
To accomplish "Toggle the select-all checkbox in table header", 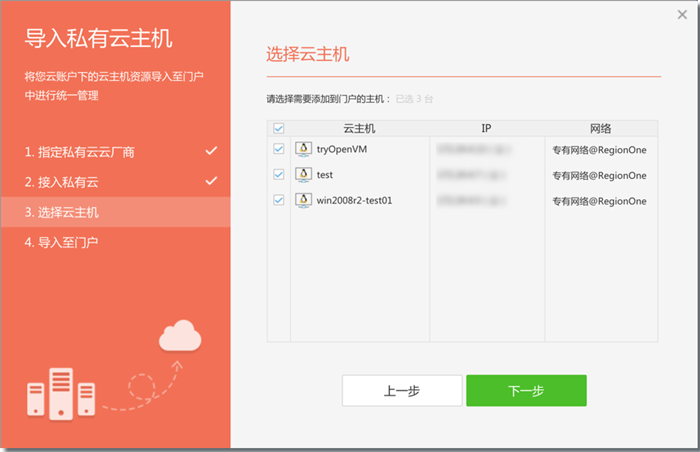I will (x=279, y=128).
